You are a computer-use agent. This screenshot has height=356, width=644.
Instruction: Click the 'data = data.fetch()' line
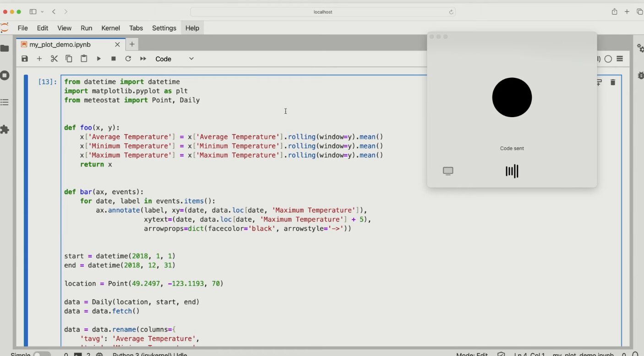[102, 311]
